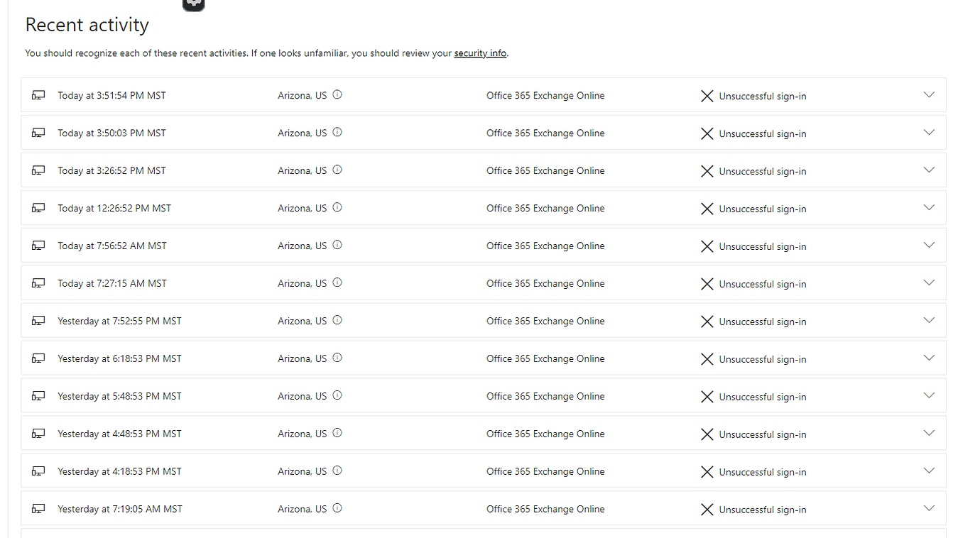Screen dimensions: 980x538
Task: Expand the last activity row for yesterday 7:19 AM
Action: [929, 507]
